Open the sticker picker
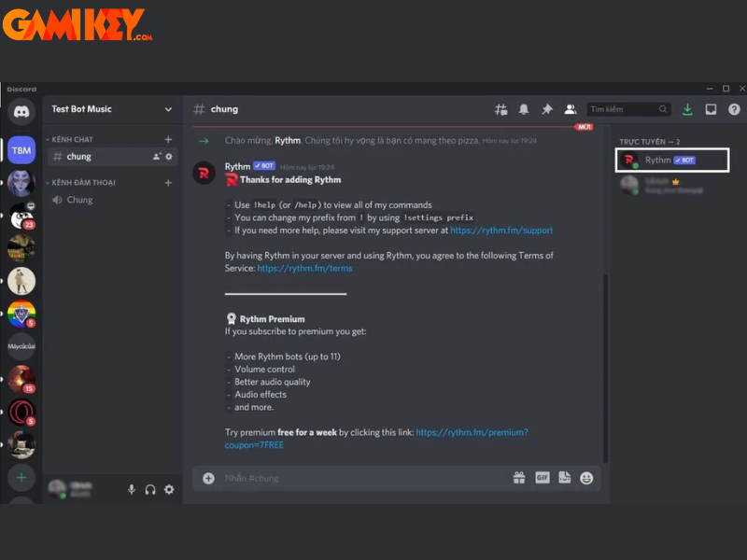Image resolution: width=747 pixels, height=560 pixels. [565, 478]
